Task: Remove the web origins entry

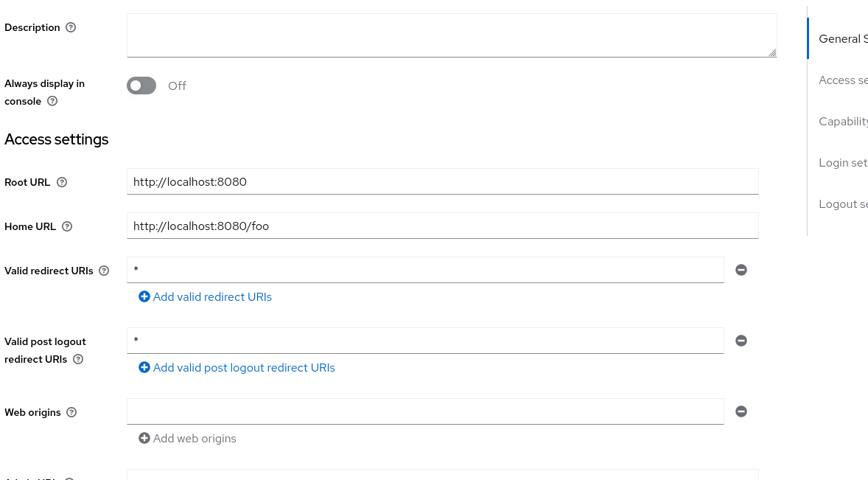Action: pos(741,411)
